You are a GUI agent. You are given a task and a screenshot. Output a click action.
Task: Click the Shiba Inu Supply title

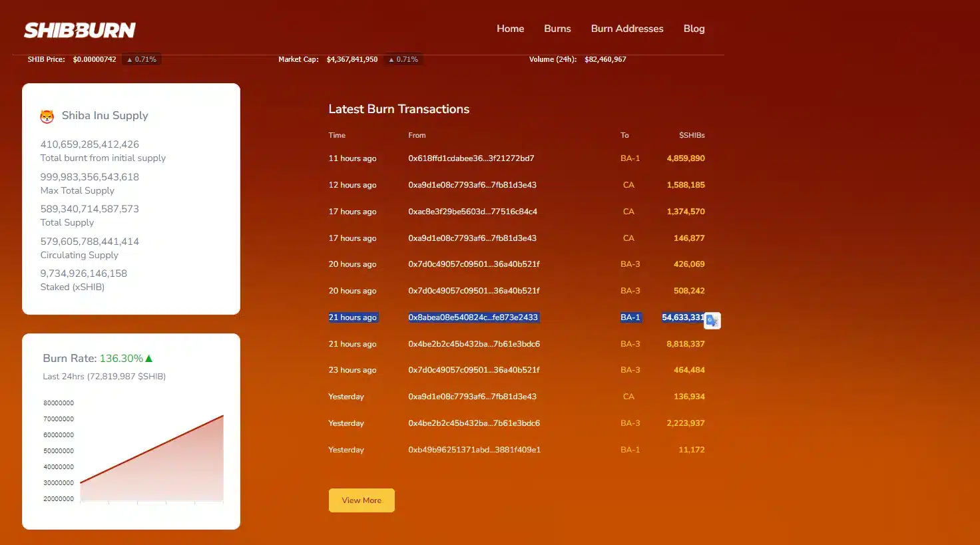105,116
